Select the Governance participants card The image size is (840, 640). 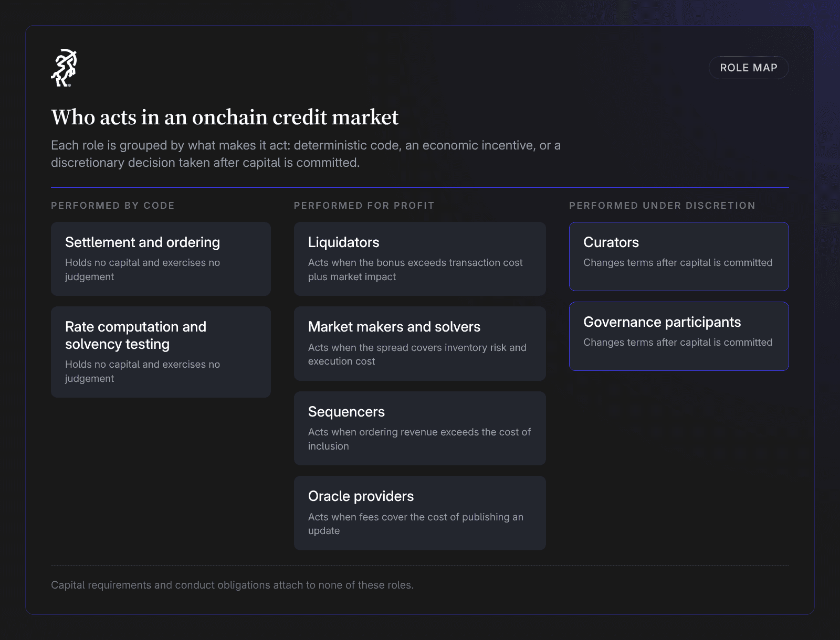coord(679,336)
